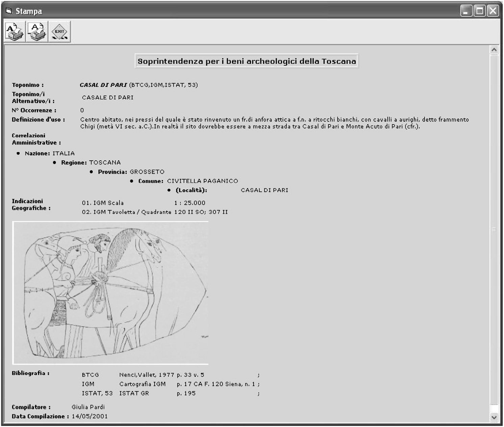The image size is (504, 427).
Task: Click the vertical scrollbar thumb
Action: pyautogui.click(x=494, y=230)
